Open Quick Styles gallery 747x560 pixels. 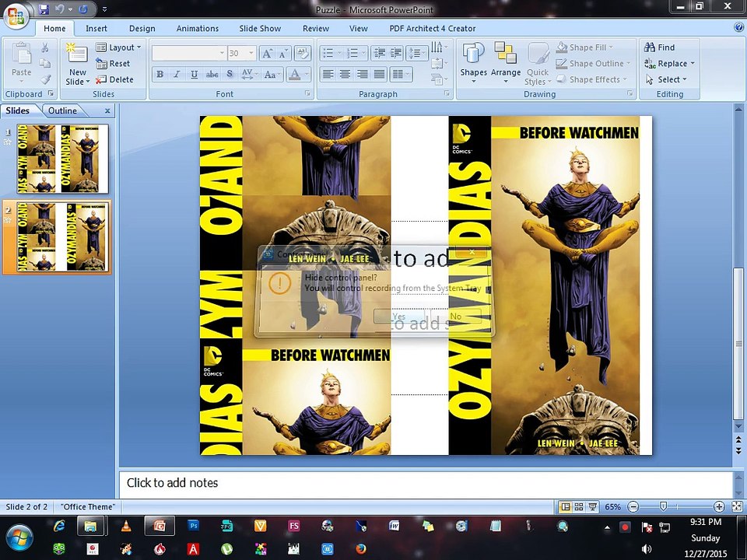pyautogui.click(x=538, y=63)
